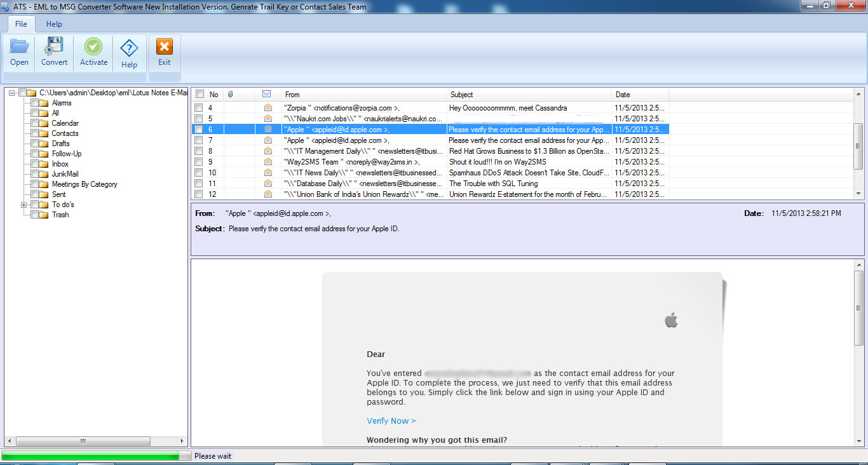Image resolution: width=868 pixels, height=465 pixels.
Task: Expand the To do's tree node
Action: (x=24, y=204)
